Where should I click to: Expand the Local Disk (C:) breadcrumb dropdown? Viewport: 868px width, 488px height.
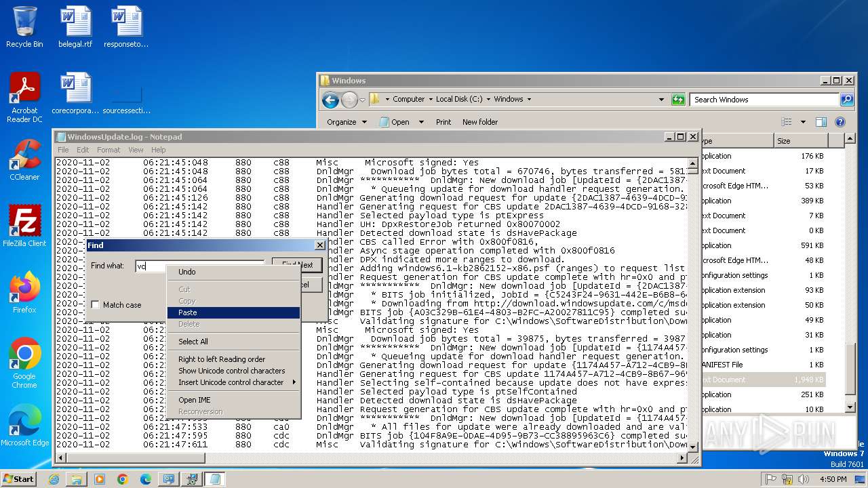click(x=489, y=99)
